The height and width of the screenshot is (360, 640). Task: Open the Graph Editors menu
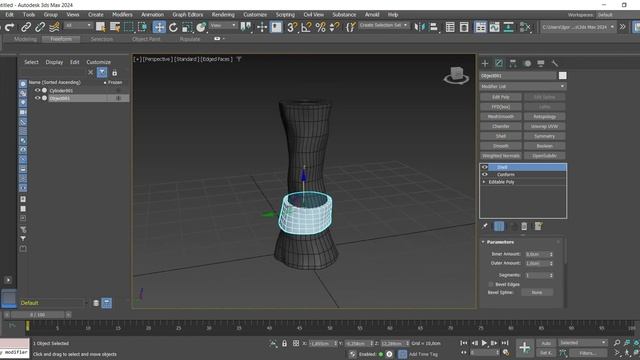[187, 15]
